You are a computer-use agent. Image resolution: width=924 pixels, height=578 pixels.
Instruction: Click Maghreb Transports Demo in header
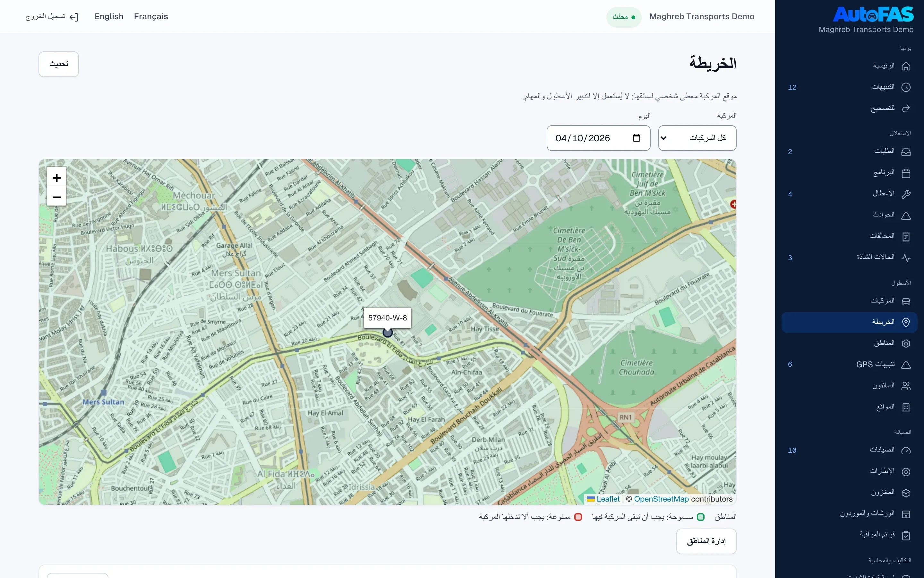(x=702, y=16)
